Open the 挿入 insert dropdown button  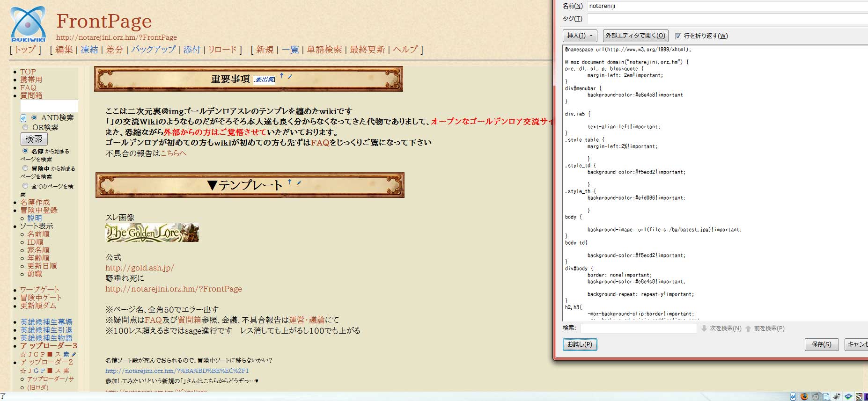pyautogui.click(x=580, y=36)
